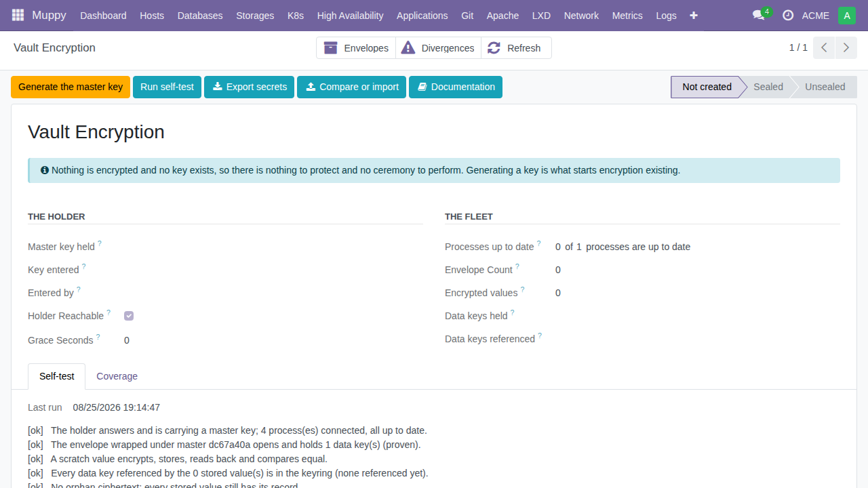This screenshot has width=868, height=488.
Task: Open the LXD menu
Action: point(541,16)
